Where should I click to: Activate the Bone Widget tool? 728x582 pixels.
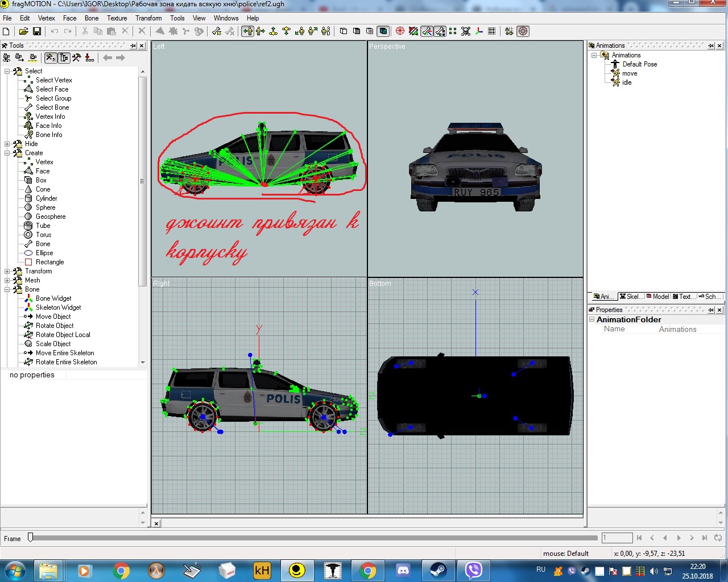pos(53,298)
